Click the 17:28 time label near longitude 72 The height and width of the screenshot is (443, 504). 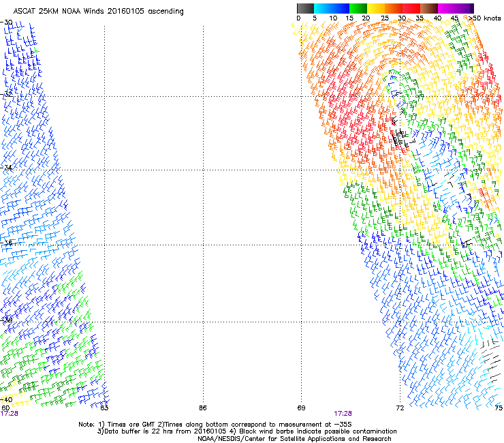click(x=343, y=414)
